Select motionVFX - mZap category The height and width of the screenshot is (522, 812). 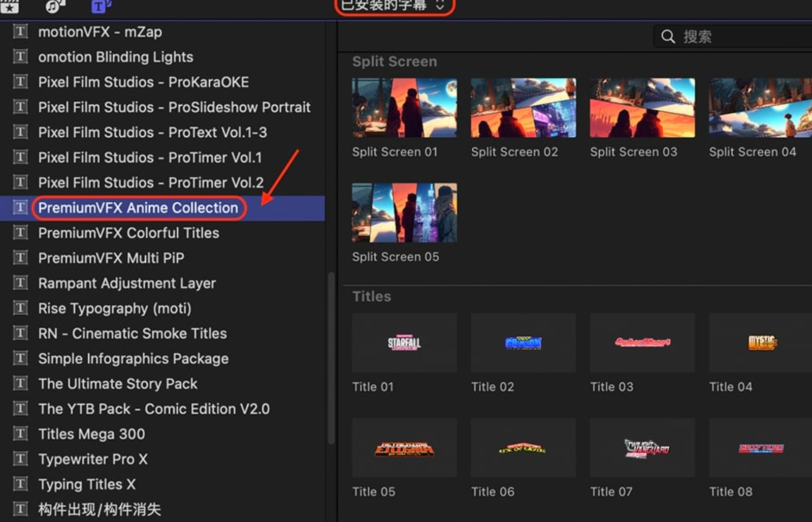pyautogui.click(x=100, y=32)
